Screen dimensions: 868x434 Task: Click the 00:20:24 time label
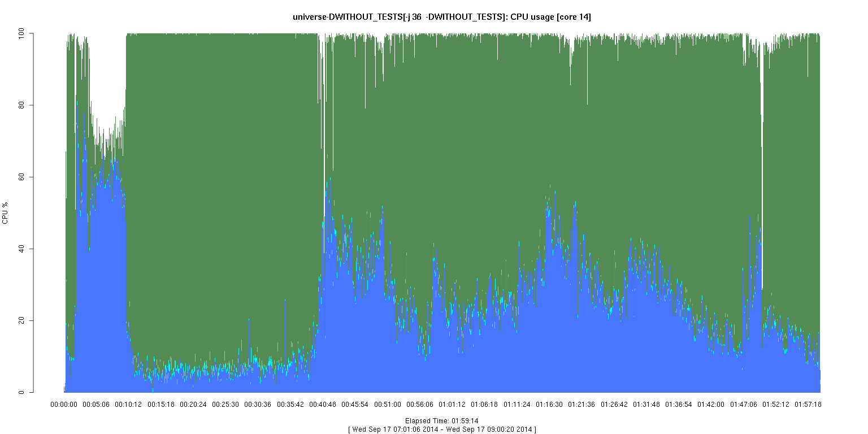tap(193, 405)
